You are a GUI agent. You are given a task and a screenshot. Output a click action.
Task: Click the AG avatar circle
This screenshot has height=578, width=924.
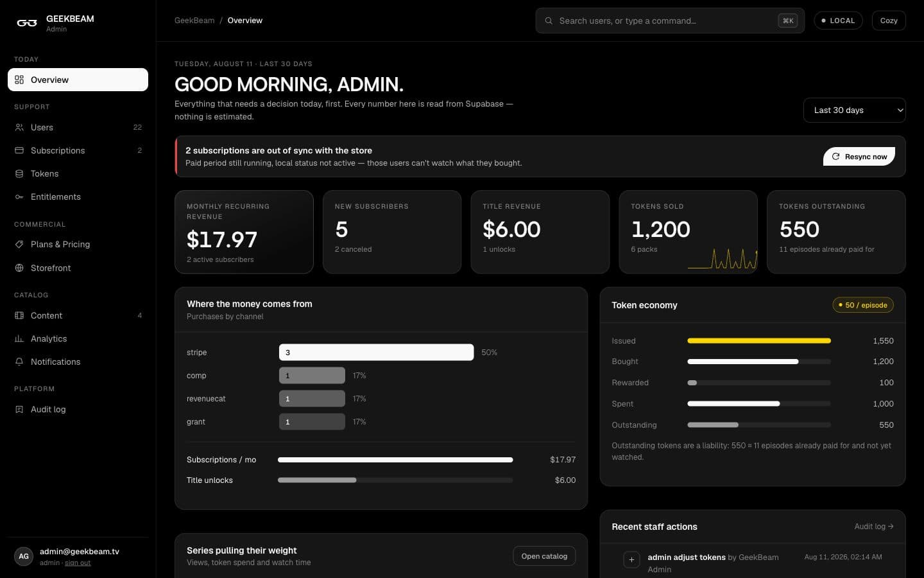tap(24, 556)
